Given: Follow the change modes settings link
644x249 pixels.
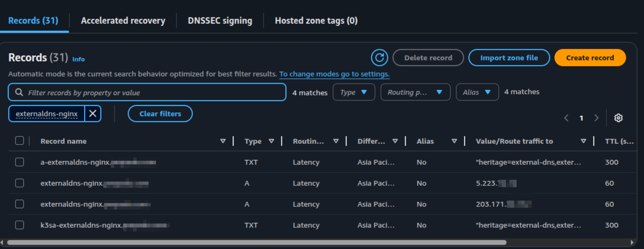Looking at the screenshot, I should pyautogui.click(x=334, y=74).
